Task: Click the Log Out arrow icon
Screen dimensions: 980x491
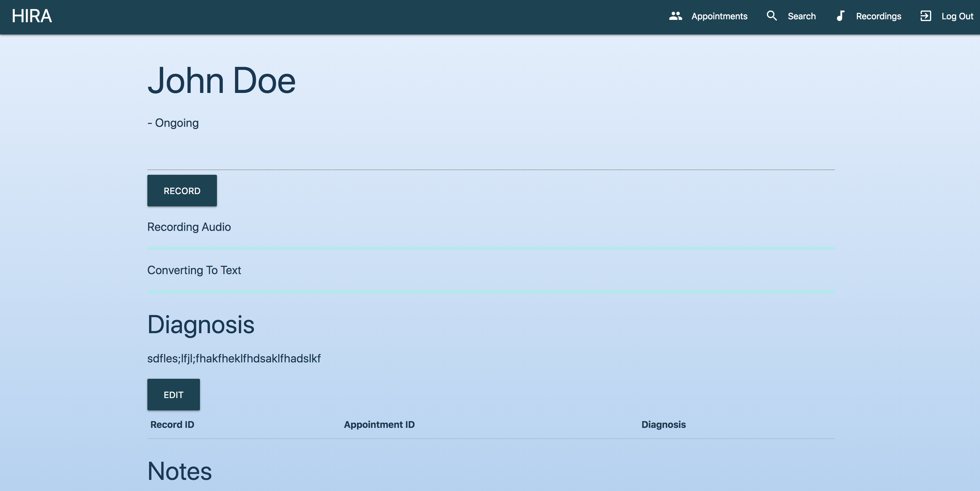Action: [926, 16]
